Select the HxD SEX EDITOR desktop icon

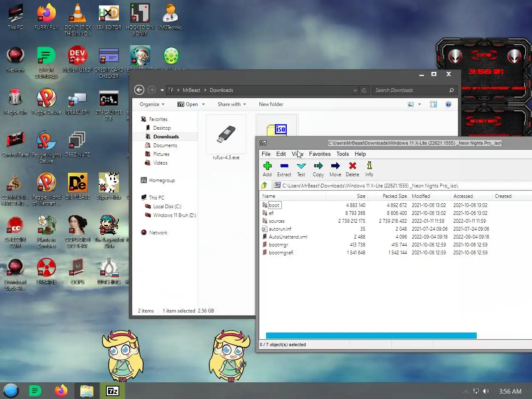point(109,17)
